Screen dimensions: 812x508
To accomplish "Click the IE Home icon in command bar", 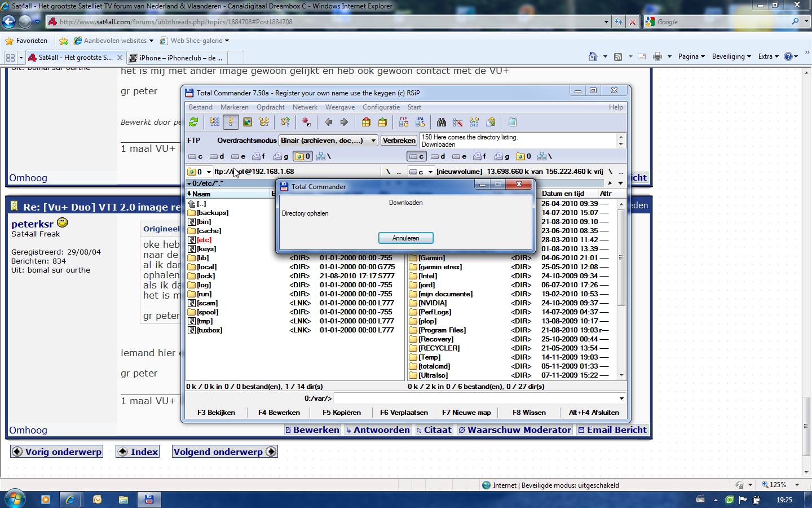I will (x=593, y=56).
